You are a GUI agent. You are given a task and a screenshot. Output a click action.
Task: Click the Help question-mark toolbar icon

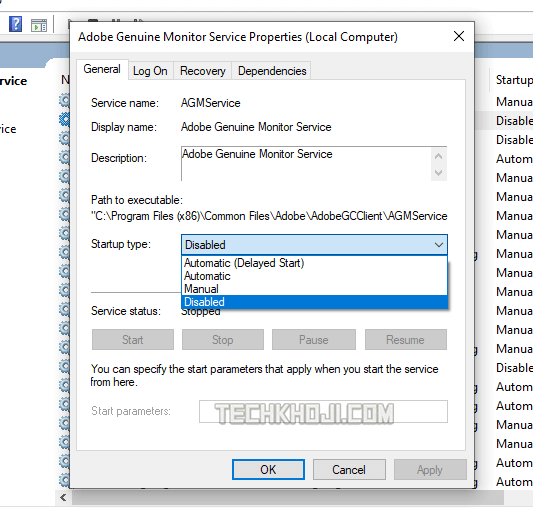pos(15,24)
